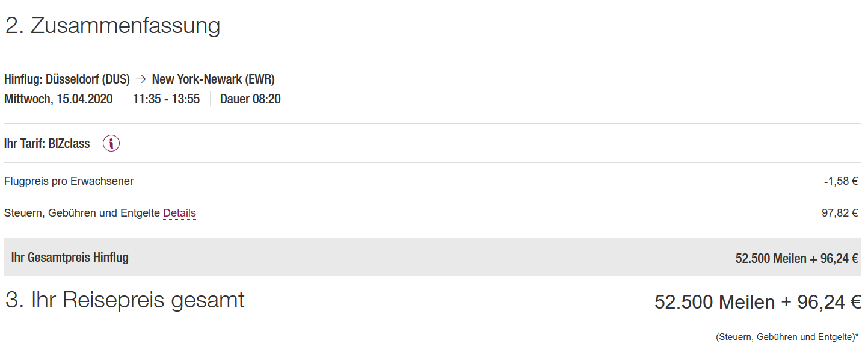Click the 3. Ihr Reisepreis gesamt heading
The height and width of the screenshot is (361, 868).
click(x=125, y=300)
